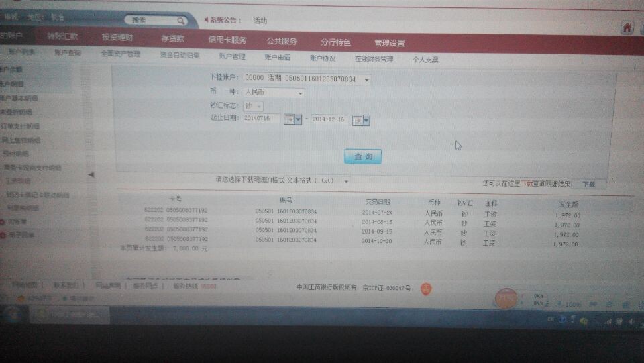Click the volume icon in system tray
The height and width of the screenshot is (363, 644).
pyautogui.click(x=632, y=322)
